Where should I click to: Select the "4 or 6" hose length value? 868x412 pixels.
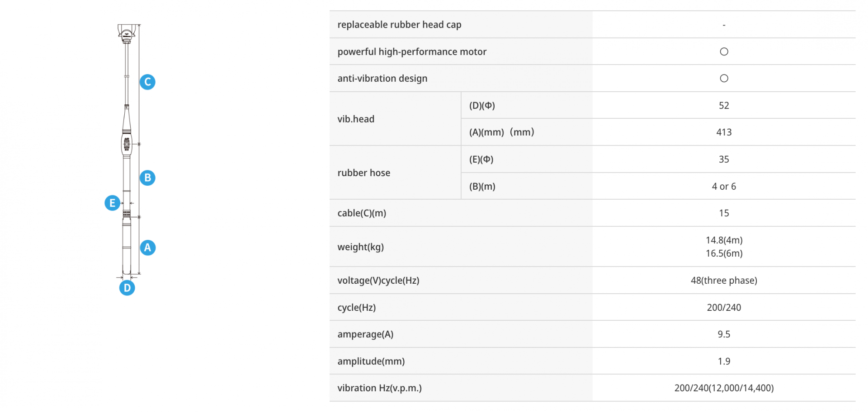click(724, 186)
